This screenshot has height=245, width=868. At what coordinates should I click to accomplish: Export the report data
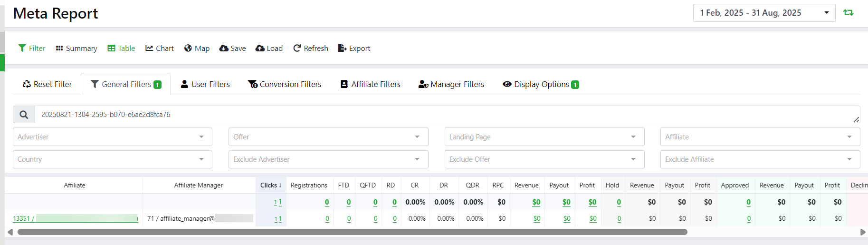[354, 48]
